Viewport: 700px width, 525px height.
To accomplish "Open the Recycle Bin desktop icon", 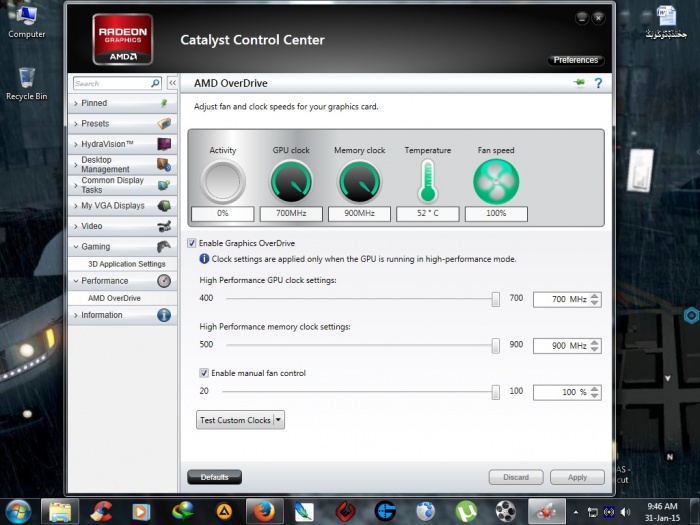I will [26, 84].
